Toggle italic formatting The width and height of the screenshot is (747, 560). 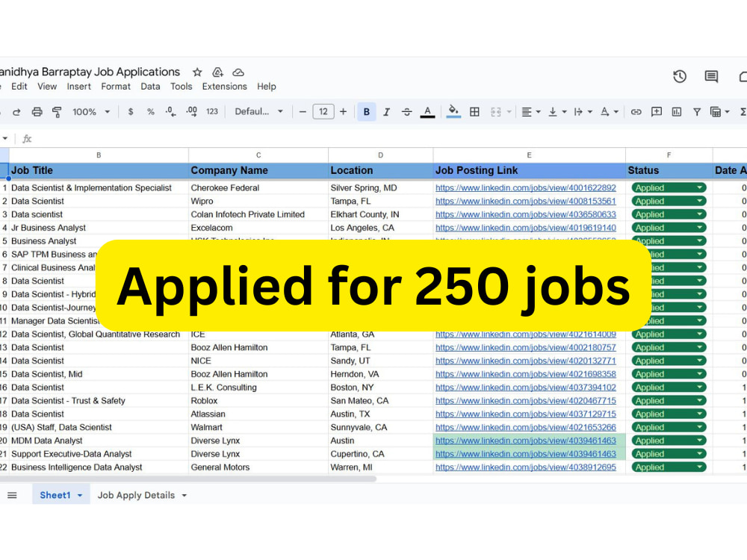click(386, 112)
